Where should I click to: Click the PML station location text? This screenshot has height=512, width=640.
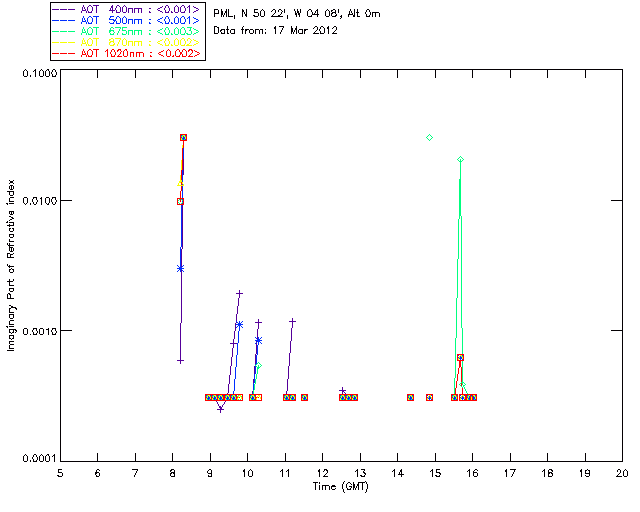(x=297, y=14)
